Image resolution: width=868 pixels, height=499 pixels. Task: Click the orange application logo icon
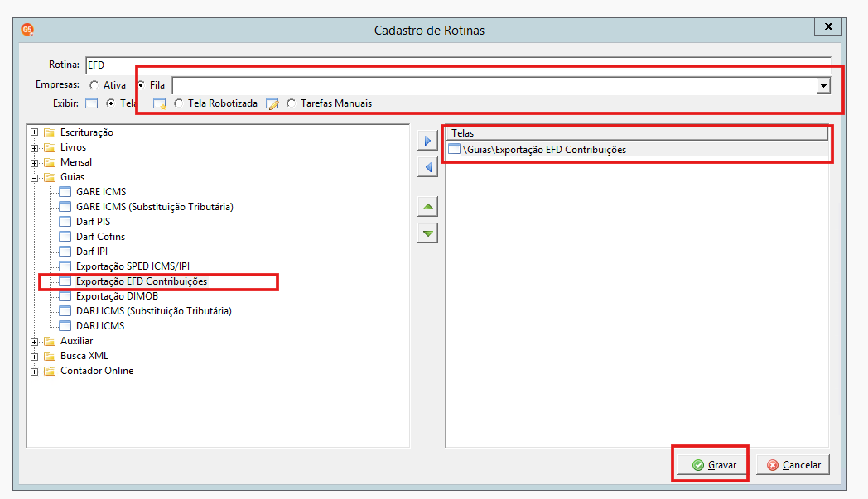click(x=27, y=30)
